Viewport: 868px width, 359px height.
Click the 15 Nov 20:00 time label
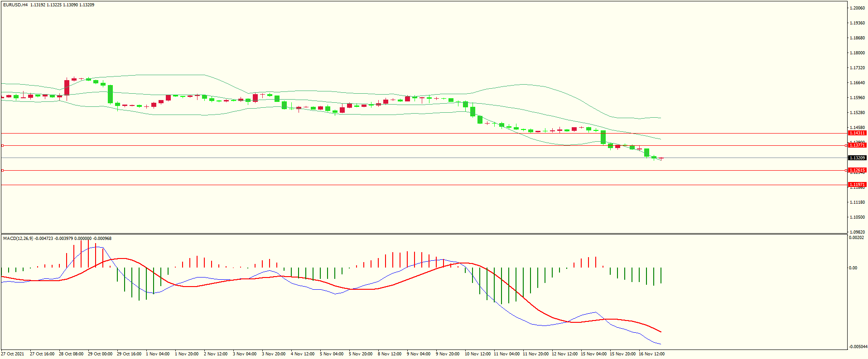point(622,354)
